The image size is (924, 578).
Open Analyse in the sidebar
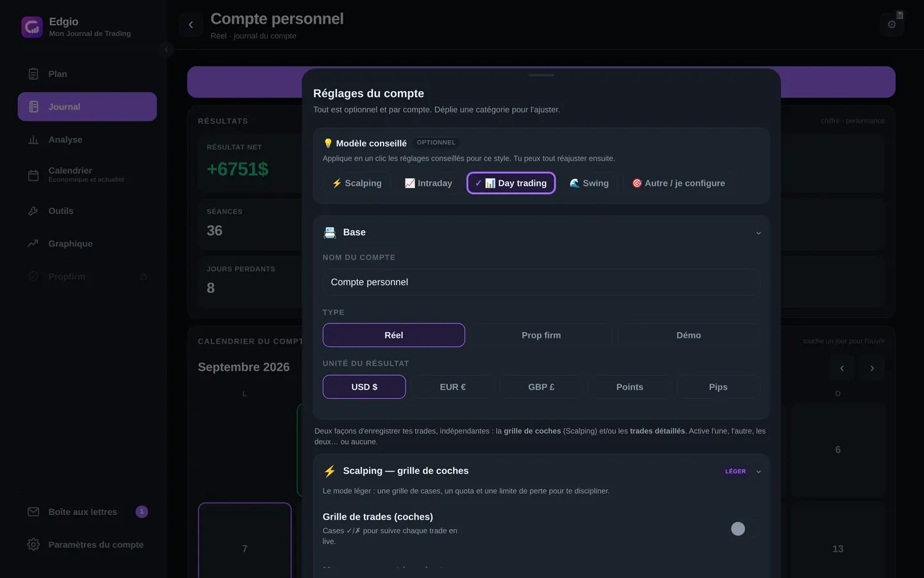click(87, 139)
